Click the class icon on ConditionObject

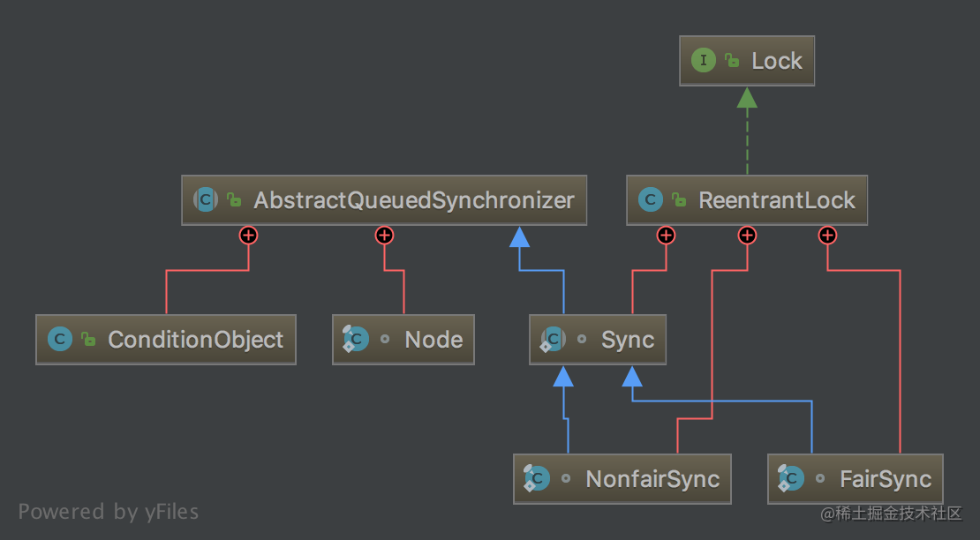coord(60,339)
